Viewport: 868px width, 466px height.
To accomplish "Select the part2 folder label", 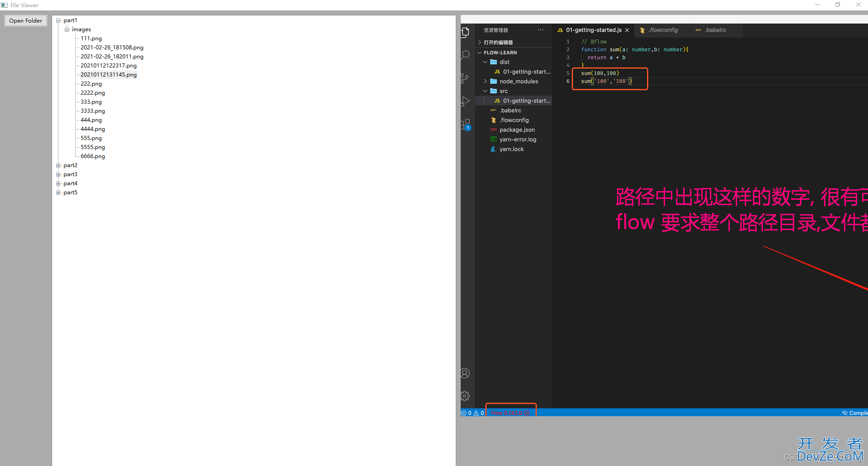I will click(70, 165).
